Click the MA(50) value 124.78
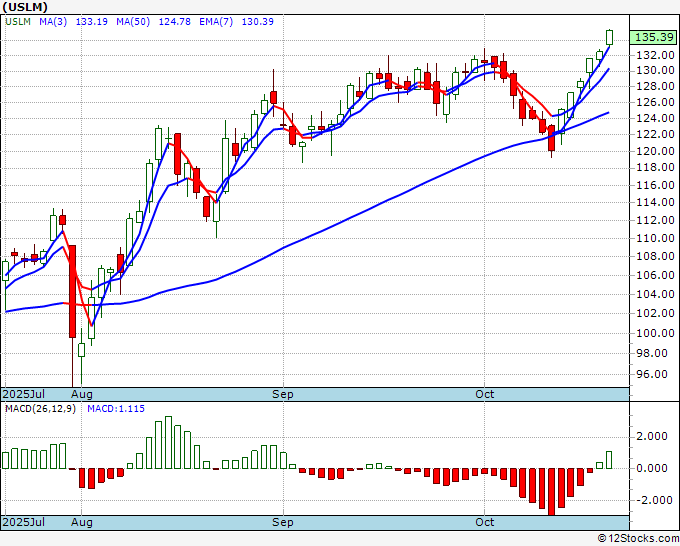The height and width of the screenshot is (546, 680). tap(174, 21)
